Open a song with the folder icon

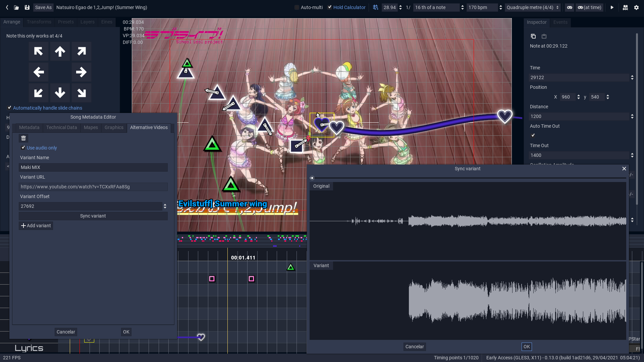(16, 7)
